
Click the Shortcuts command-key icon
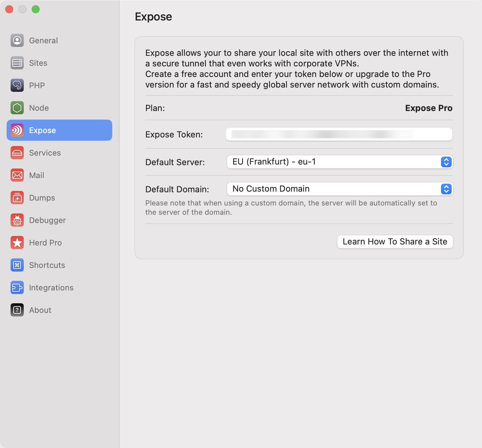point(17,265)
